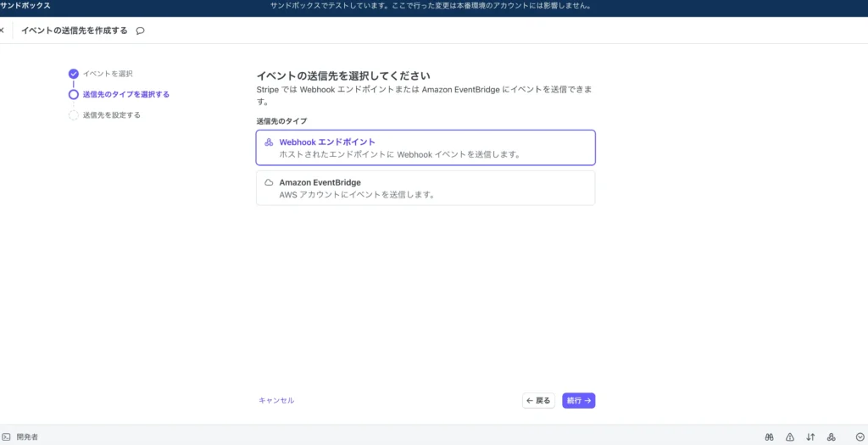
Task: Click the feedback speech bubble icon
Action: 140,31
